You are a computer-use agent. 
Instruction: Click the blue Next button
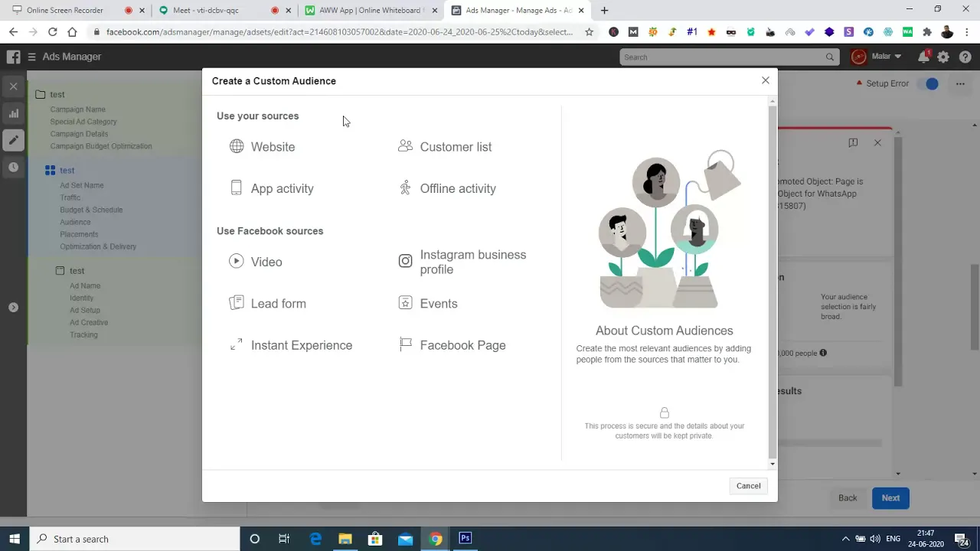pyautogui.click(x=890, y=497)
